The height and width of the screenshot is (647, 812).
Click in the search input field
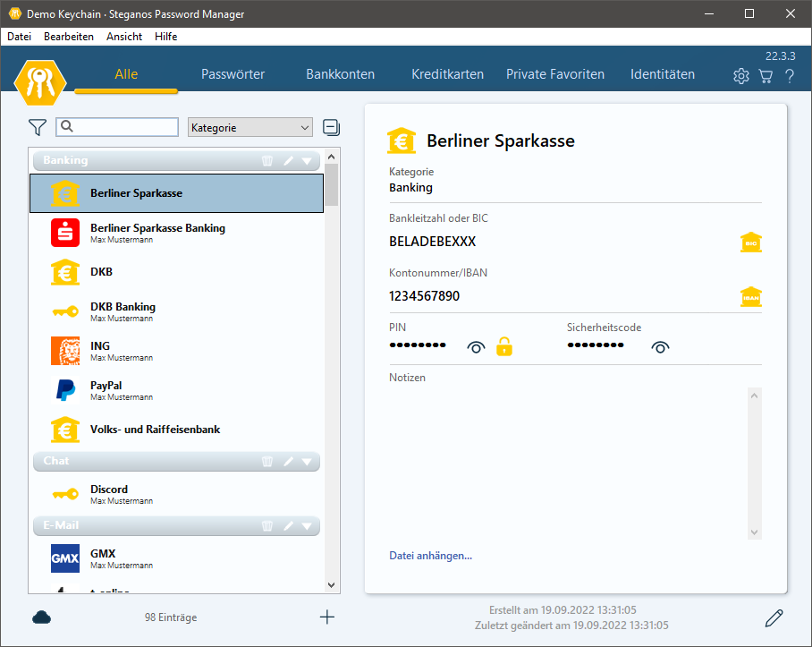point(117,127)
